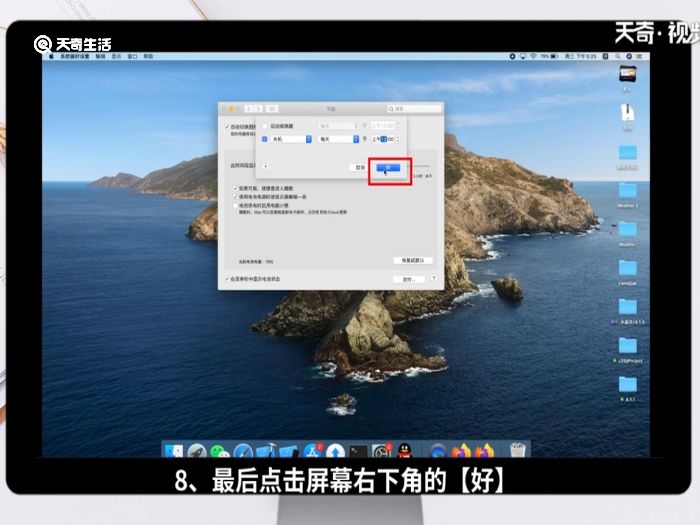Click the search field in System Preferences

click(414, 108)
